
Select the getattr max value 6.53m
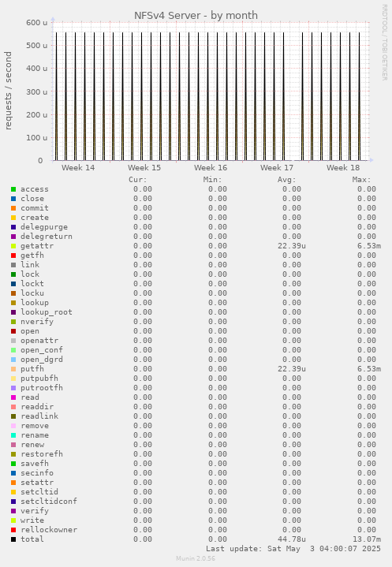(x=369, y=246)
